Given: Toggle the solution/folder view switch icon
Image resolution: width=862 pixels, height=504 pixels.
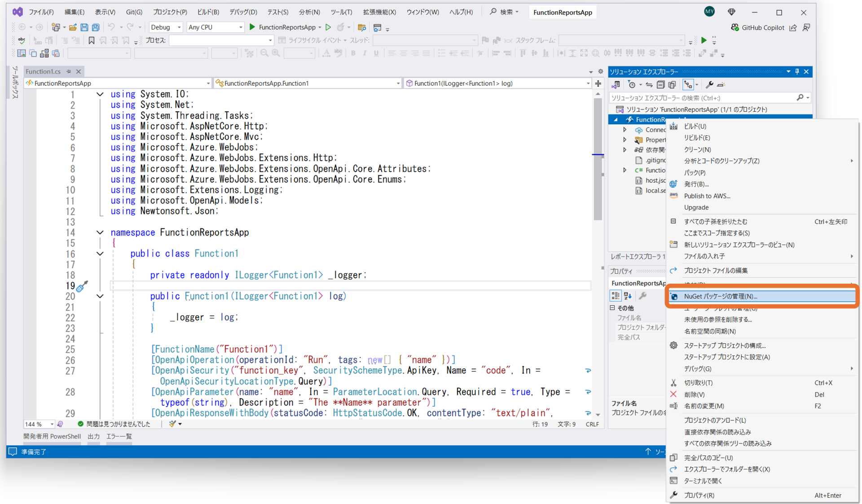Looking at the screenshot, I should coord(616,84).
